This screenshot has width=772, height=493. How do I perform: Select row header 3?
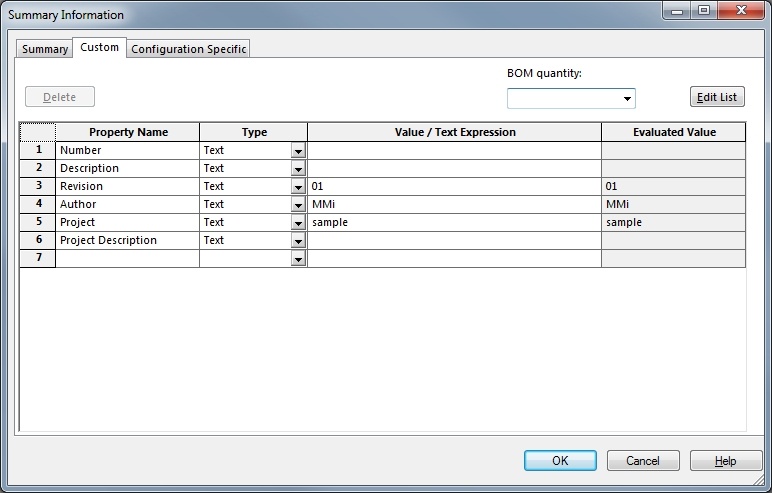coord(38,186)
